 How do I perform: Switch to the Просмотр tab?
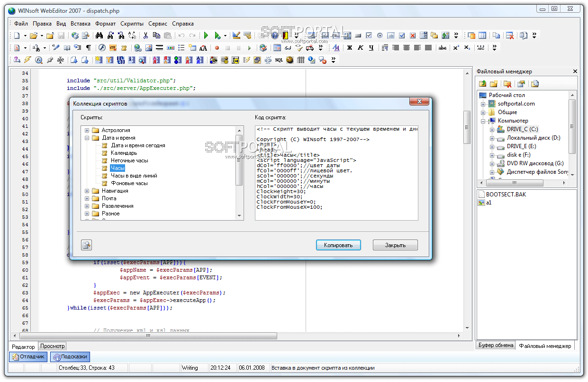point(52,346)
